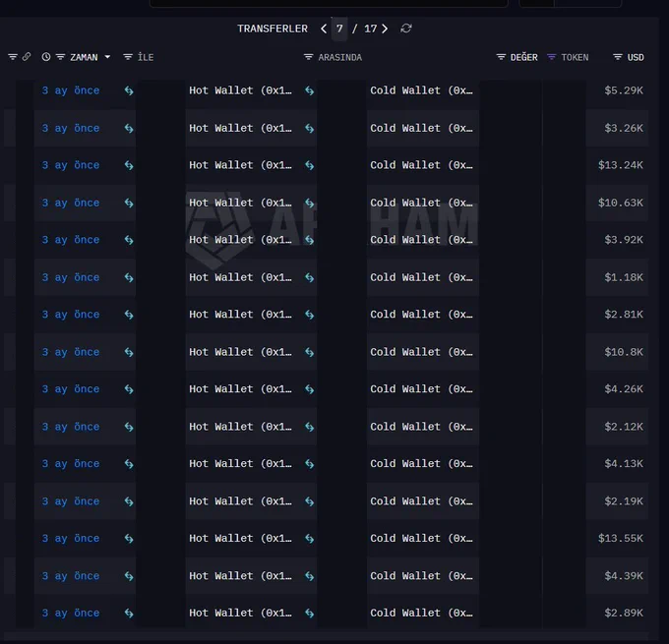Click transfer icon after time in $3.26K row
Image resolution: width=669 pixels, height=644 pixels.
point(129,129)
